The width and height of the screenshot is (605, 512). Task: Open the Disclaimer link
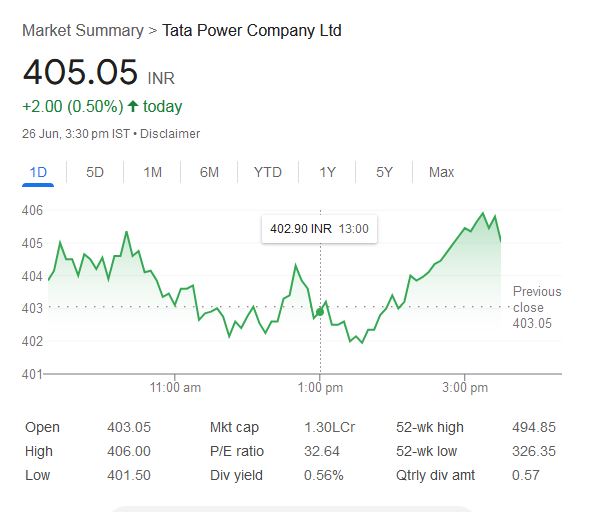click(x=170, y=134)
